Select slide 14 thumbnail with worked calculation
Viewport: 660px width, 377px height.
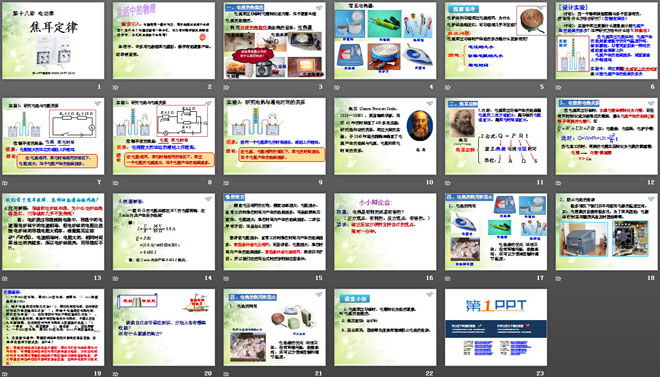(x=164, y=231)
